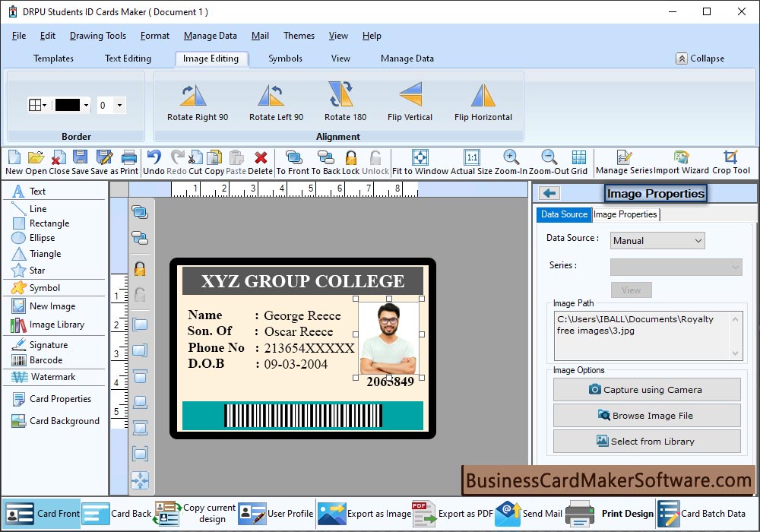Open Card Batch Data
This screenshot has width=760, height=532.
[x=702, y=514]
